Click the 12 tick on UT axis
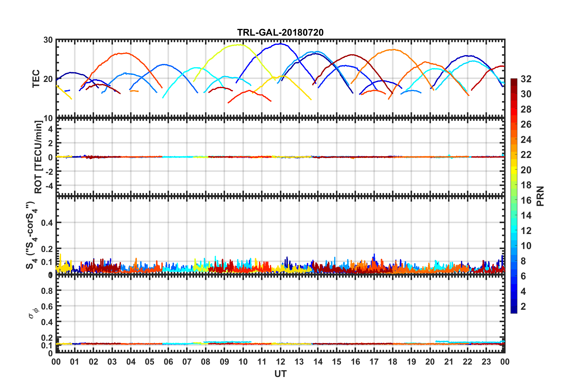Image resolution: width=561 pixels, height=392 pixels. point(280,362)
